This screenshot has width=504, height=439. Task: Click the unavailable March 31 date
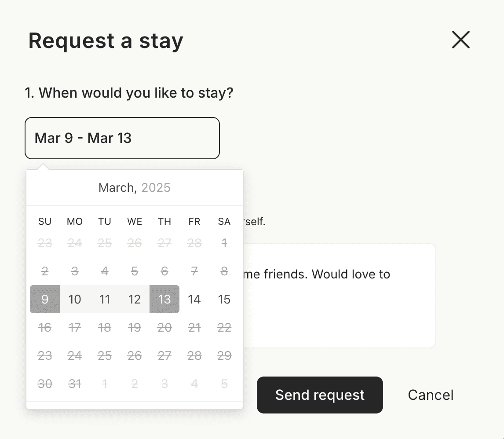pyautogui.click(x=75, y=384)
